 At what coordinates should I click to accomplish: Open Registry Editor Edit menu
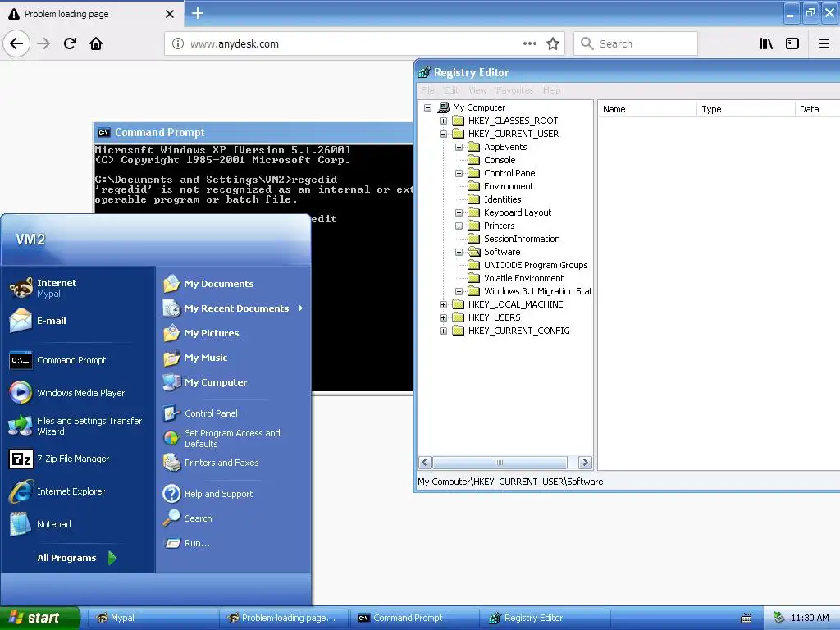coord(451,90)
